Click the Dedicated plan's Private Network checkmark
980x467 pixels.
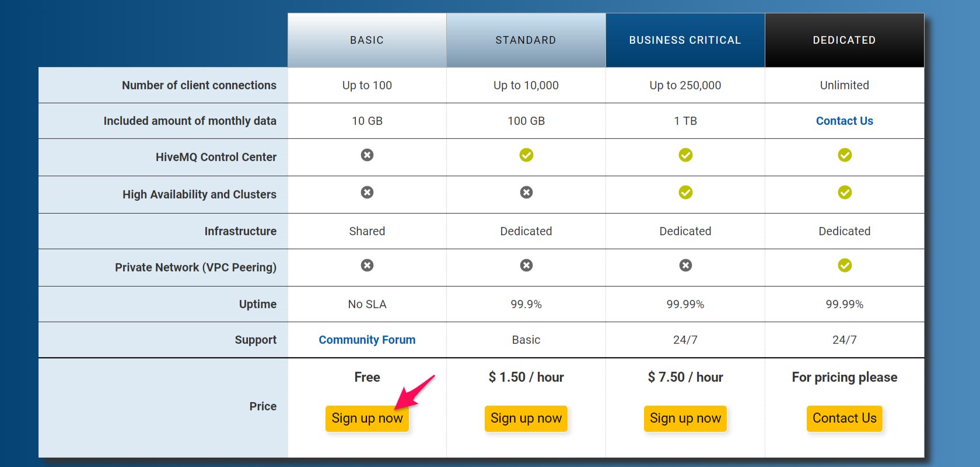tap(845, 266)
